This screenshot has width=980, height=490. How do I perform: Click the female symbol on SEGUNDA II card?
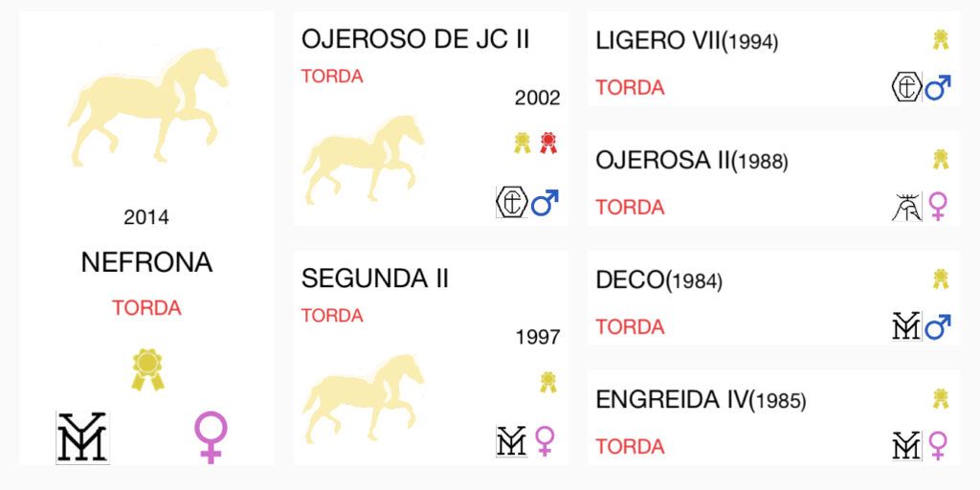click(545, 441)
